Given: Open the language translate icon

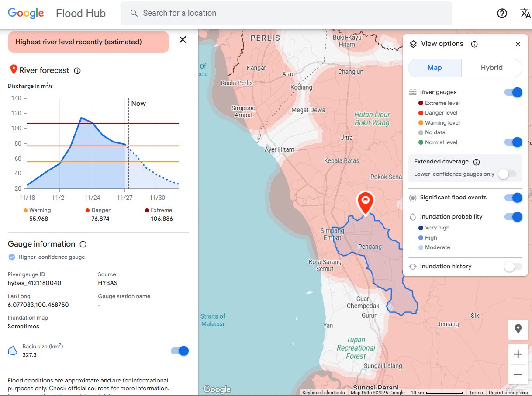Looking at the screenshot, I should pyautogui.click(x=525, y=13).
